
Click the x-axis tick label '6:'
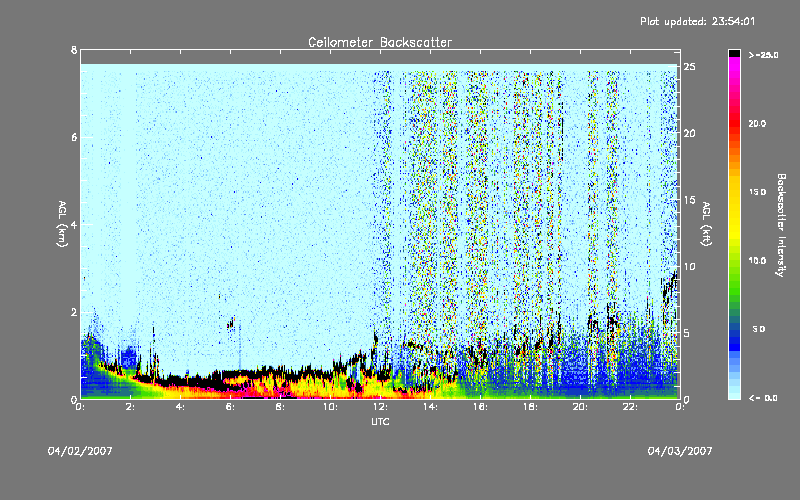point(231,407)
